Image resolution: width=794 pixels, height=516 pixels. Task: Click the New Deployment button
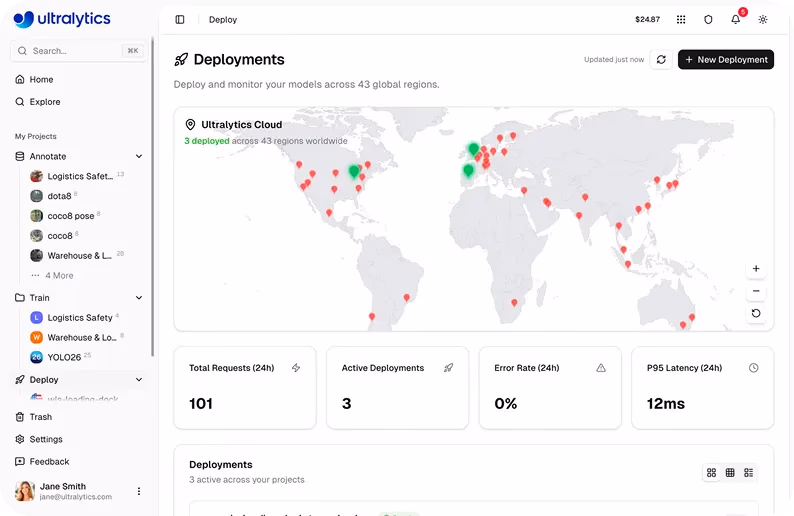click(726, 60)
